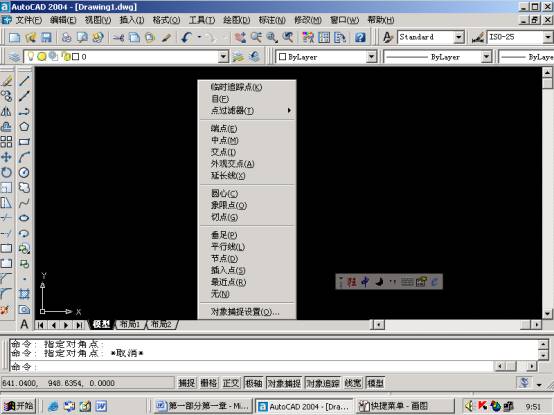554x415 pixels.
Task: Toggle layer 0 lightbulb on/off icon
Action: pyautogui.click(x=31, y=57)
